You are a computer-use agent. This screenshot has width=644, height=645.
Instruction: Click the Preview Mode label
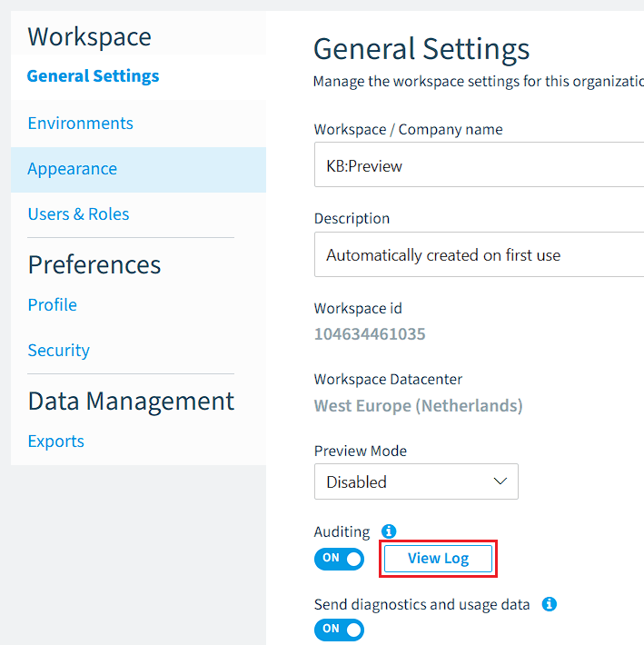pyautogui.click(x=361, y=451)
